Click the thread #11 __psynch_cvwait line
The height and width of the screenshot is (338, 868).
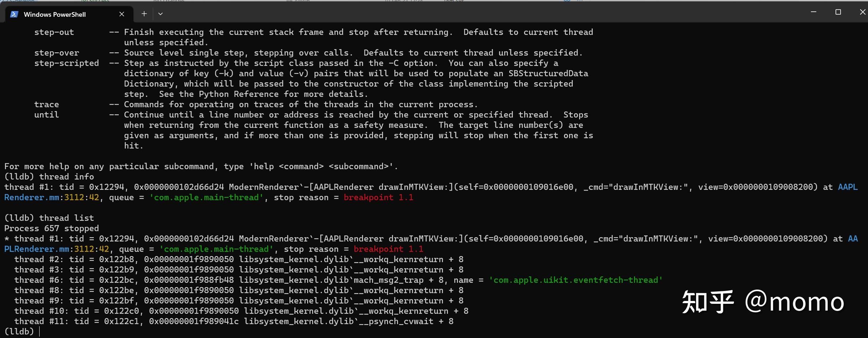pyautogui.click(x=234, y=321)
